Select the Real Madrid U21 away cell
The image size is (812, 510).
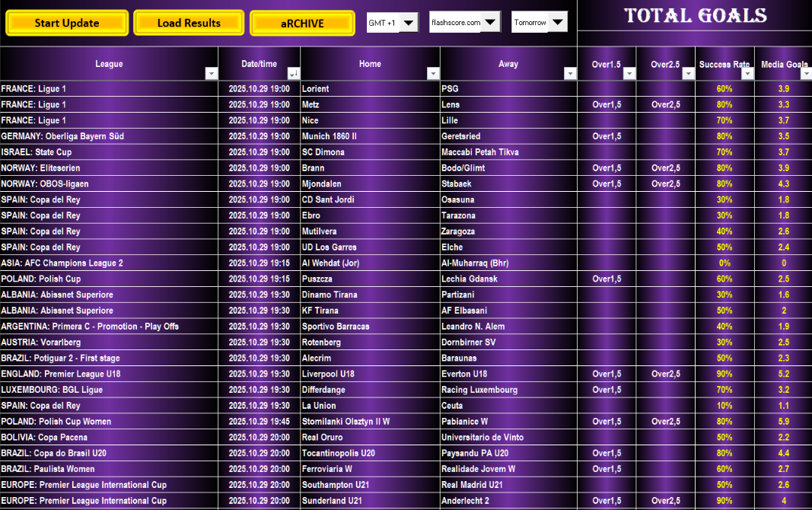click(x=508, y=485)
